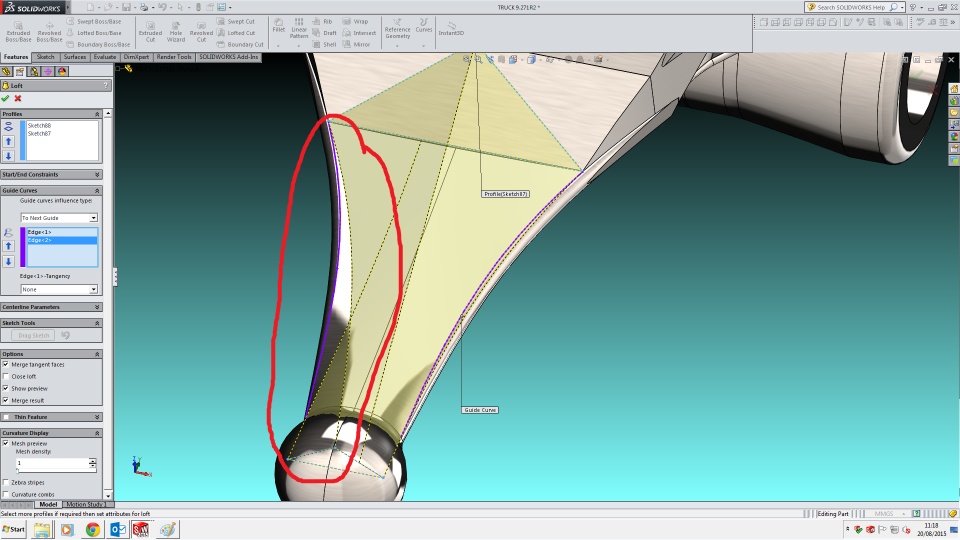Image resolution: width=960 pixels, height=540 pixels.
Task: Click the New document icon
Action: point(90,7)
